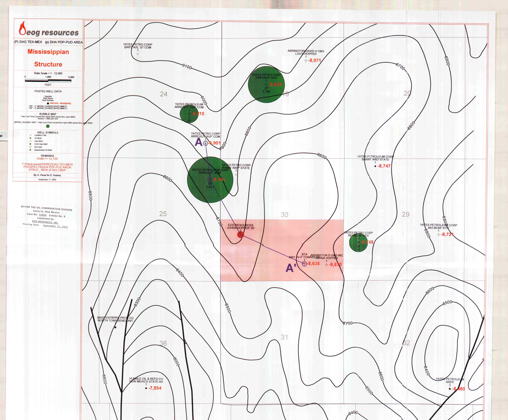Click the small green Arreguy 'AVP' bubble at -9,215

tap(189, 114)
